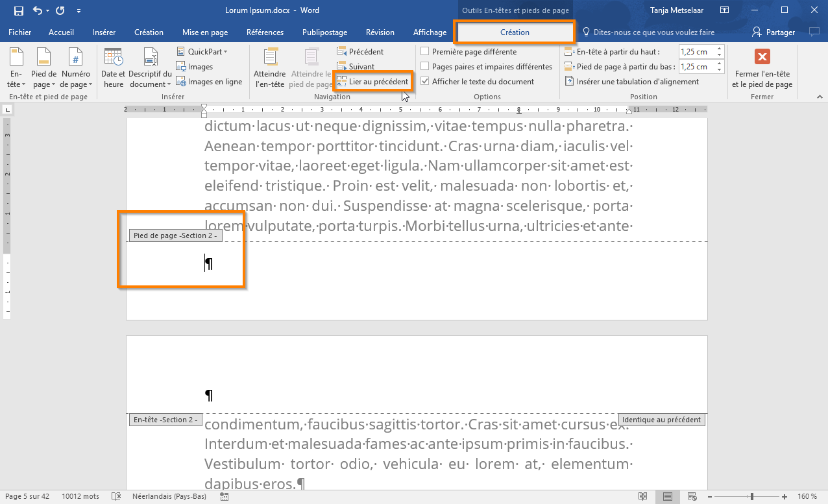This screenshot has height=504, width=828.
Task: Go to the Mise en page tab
Action: (x=205, y=32)
